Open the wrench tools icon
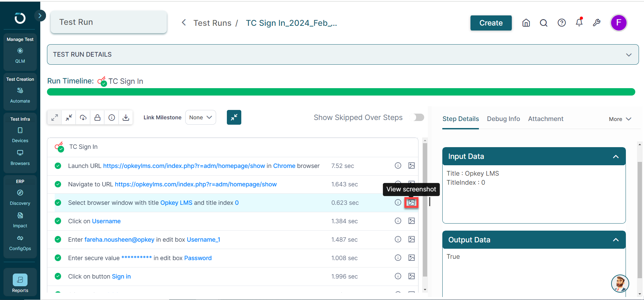 pos(597,23)
